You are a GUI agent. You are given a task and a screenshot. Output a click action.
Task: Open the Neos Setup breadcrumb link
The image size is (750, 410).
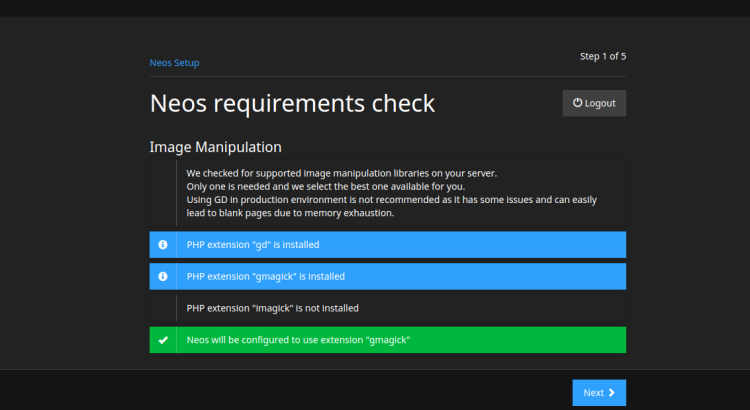pos(174,63)
